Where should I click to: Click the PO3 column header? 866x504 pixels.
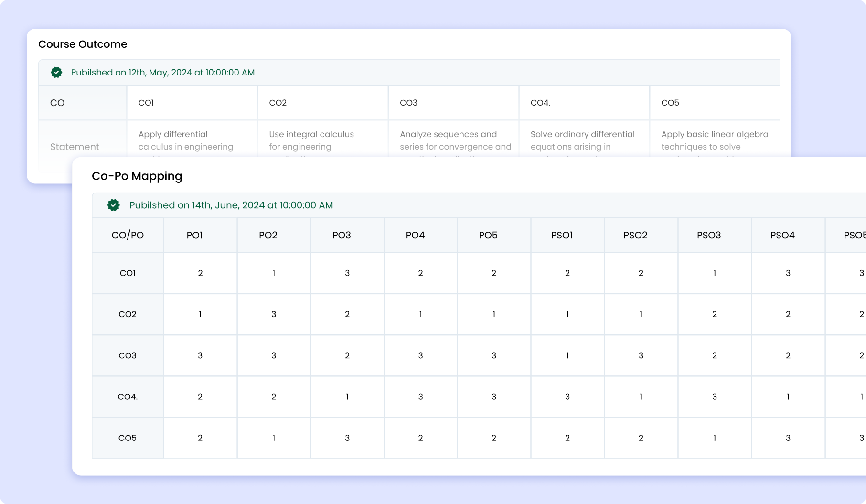coord(347,236)
